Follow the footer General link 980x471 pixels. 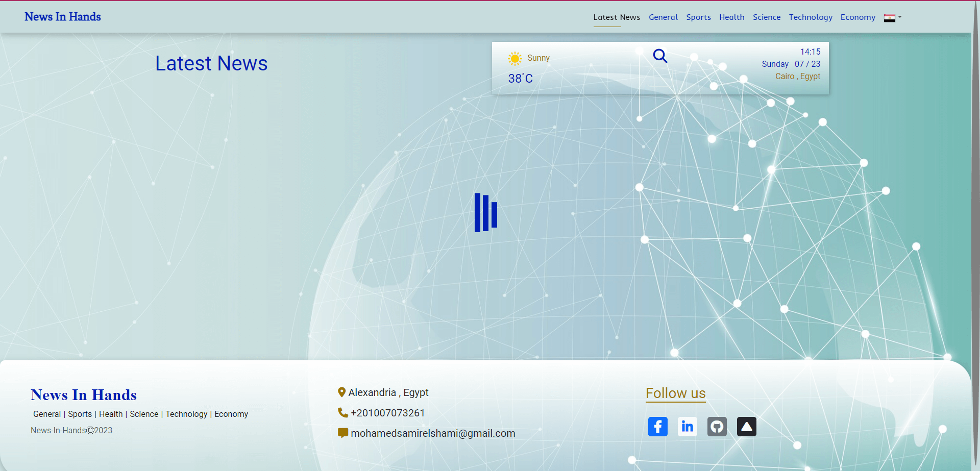pos(47,414)
